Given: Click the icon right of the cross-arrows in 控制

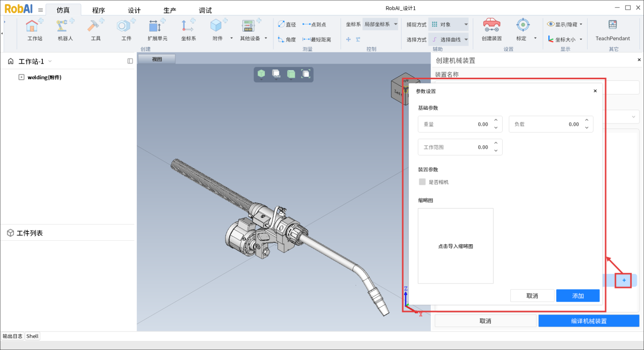Looking at the screenshot, I should [x=358, y=39].
